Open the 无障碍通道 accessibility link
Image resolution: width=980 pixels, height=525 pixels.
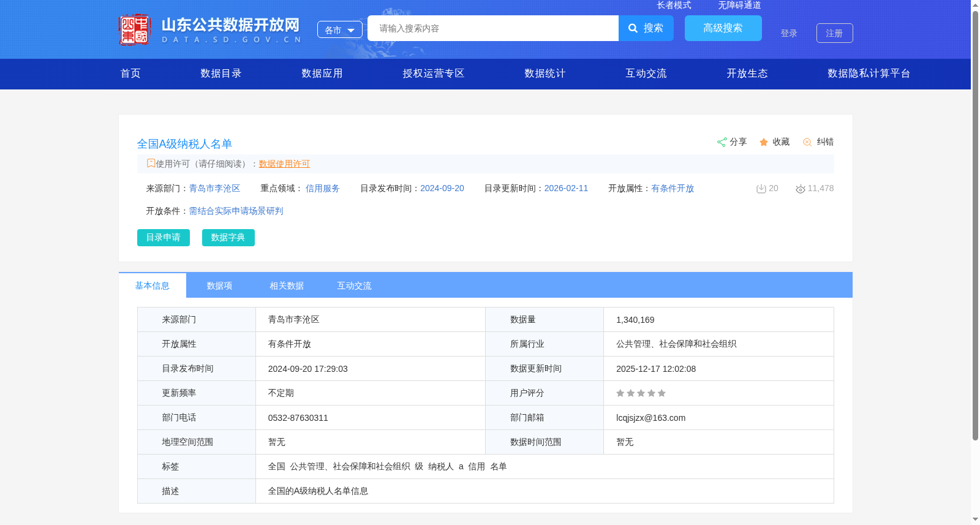pos(739,5)
